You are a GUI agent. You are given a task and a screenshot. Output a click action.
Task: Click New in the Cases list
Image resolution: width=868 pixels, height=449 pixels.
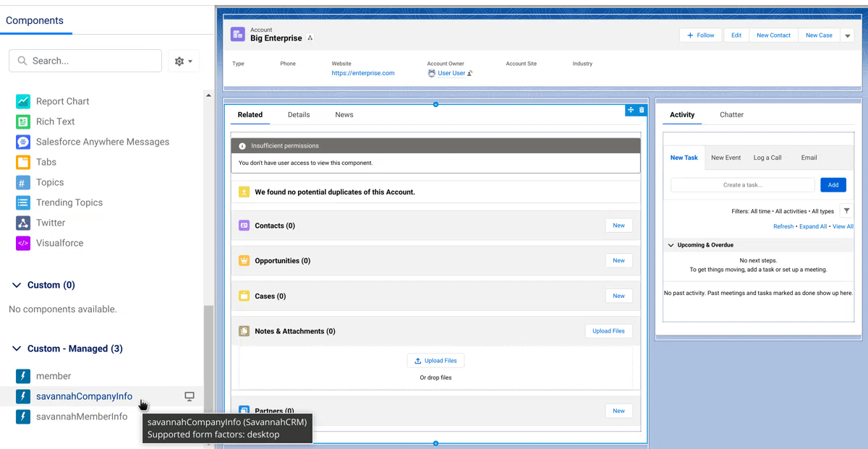coord(619,296)
